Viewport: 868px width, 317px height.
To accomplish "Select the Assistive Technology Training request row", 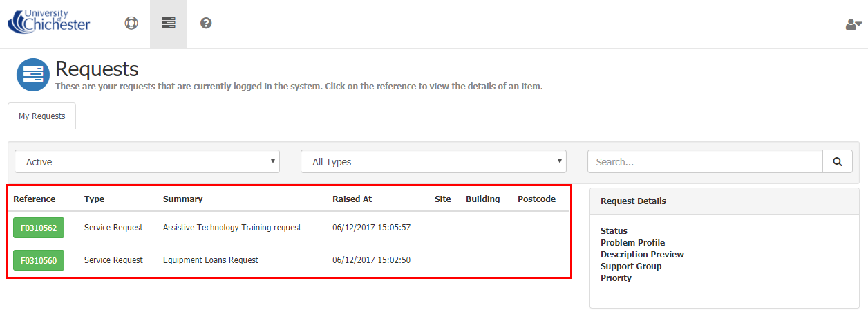I will click(x=232, y=228).
